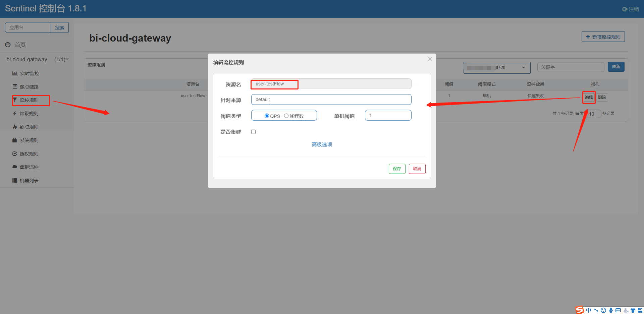644x314 pixels.
Task: Click 删除 for the user-testFlow row
Action: 602,98
